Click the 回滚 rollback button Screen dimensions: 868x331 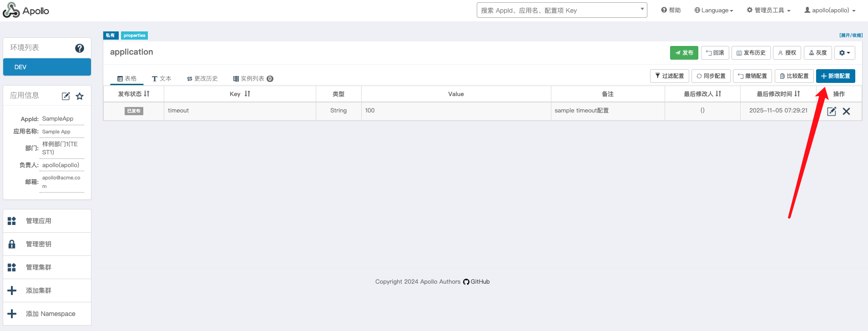715,53
